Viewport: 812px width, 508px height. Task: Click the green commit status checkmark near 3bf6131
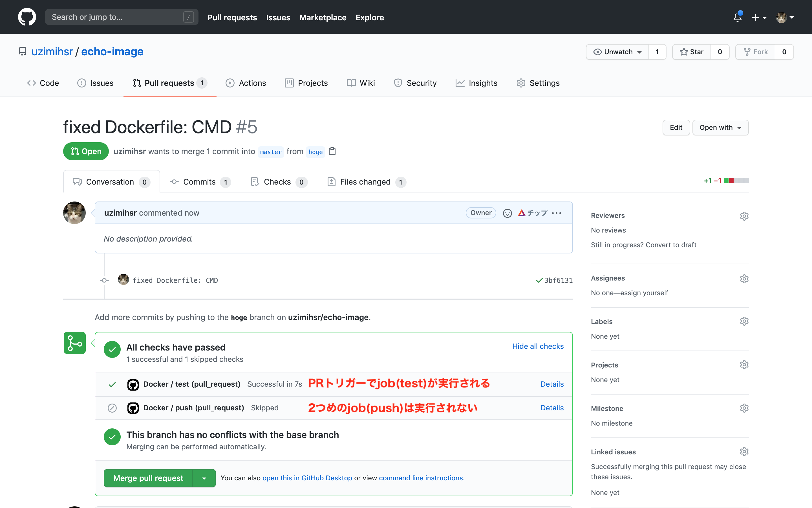click(x=539, y=280)
